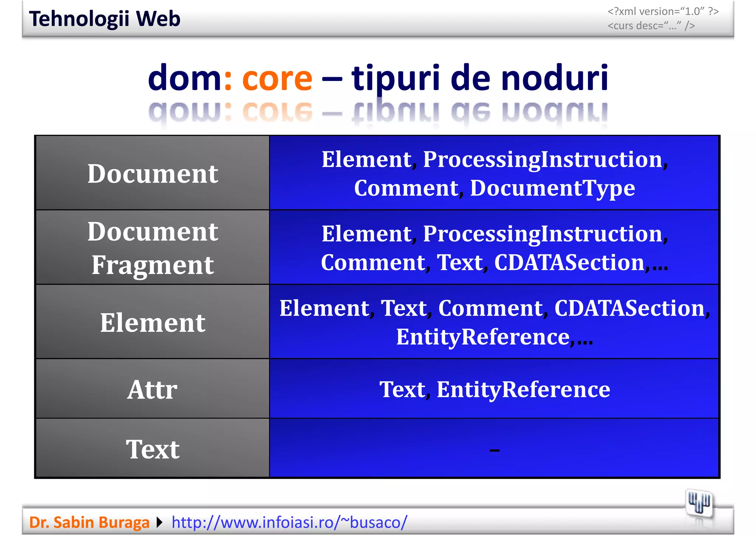Click the 'Document' table cell
This screenshot has height=535, width=756.
click(x=152, y=173)
